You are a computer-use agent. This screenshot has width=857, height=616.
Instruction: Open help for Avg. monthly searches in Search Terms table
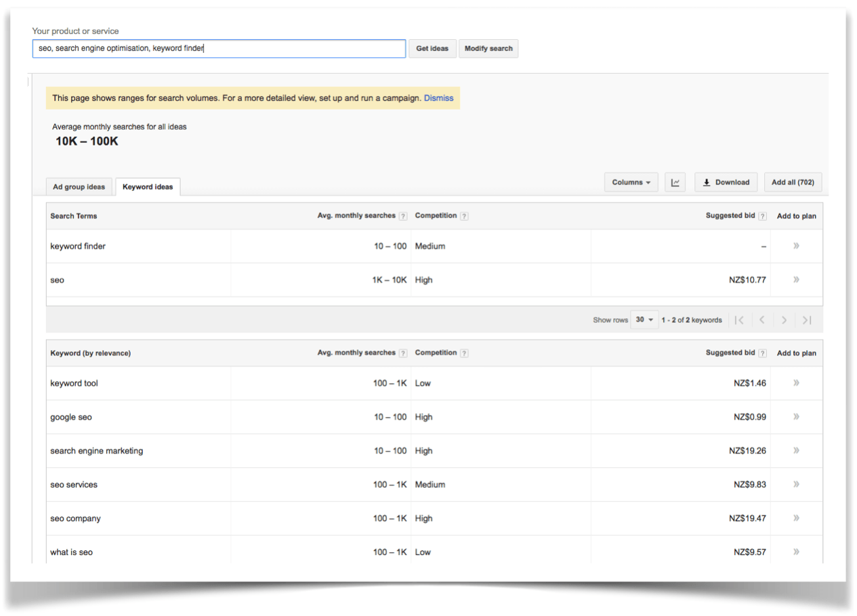pyautogui.click(x=403, y=217)
